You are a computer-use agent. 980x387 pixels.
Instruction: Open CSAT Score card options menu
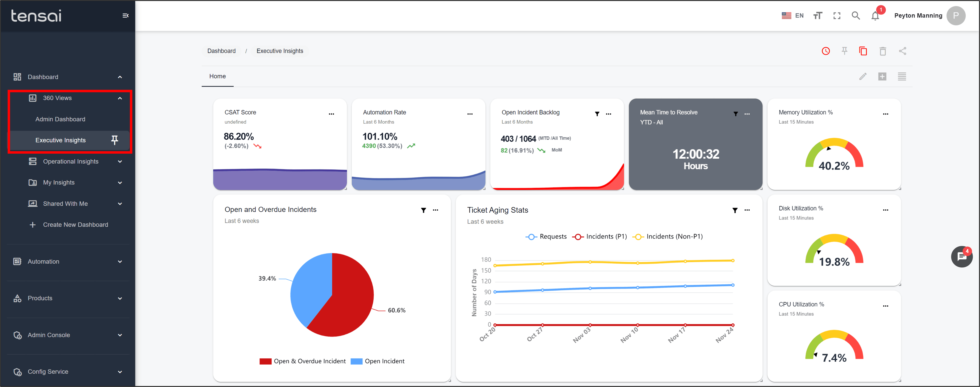tap(331, 114)
